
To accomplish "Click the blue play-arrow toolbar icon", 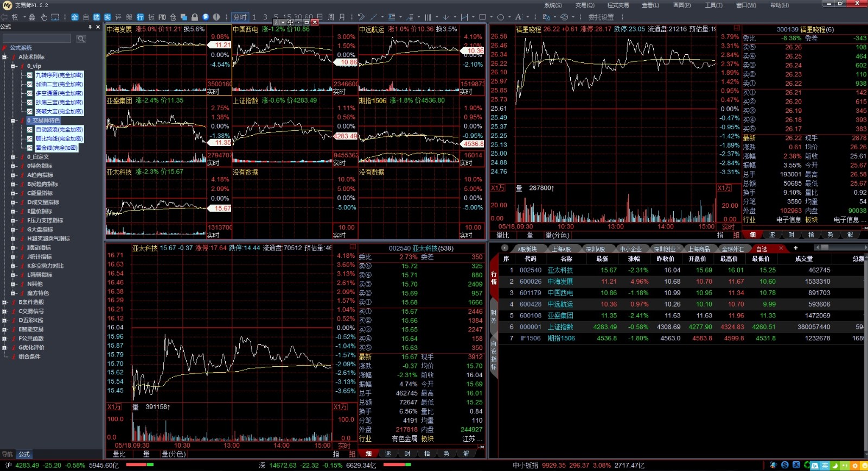I will tap(206, 17).
